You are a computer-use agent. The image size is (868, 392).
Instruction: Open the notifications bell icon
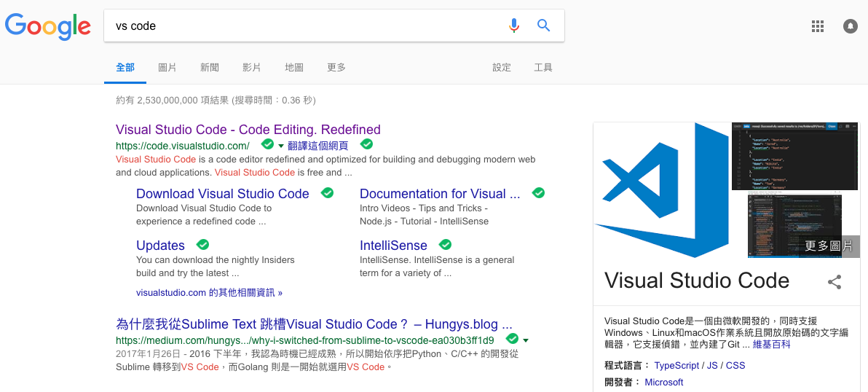[851, 26]
